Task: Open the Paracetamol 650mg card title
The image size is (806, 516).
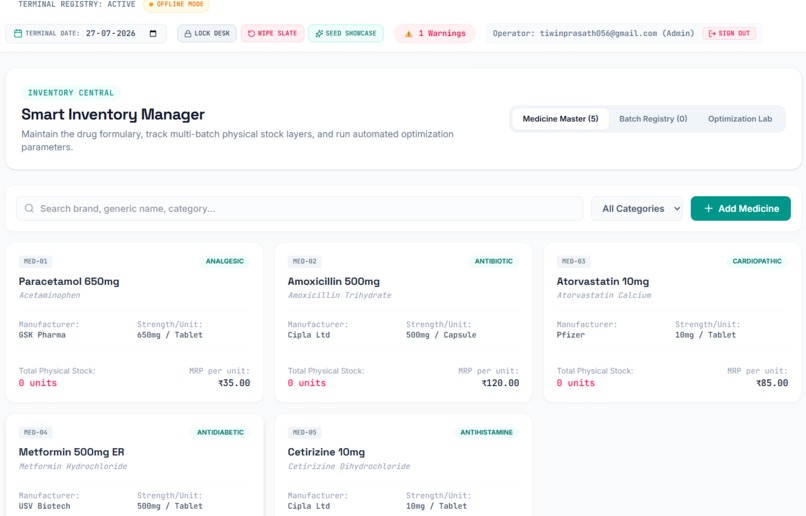Action: [69, 281]
